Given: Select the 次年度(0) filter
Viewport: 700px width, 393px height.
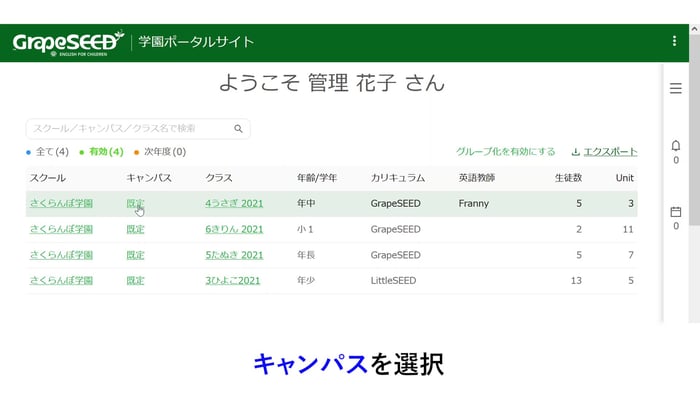Looking at the screenshot, I should click(160, 152).
